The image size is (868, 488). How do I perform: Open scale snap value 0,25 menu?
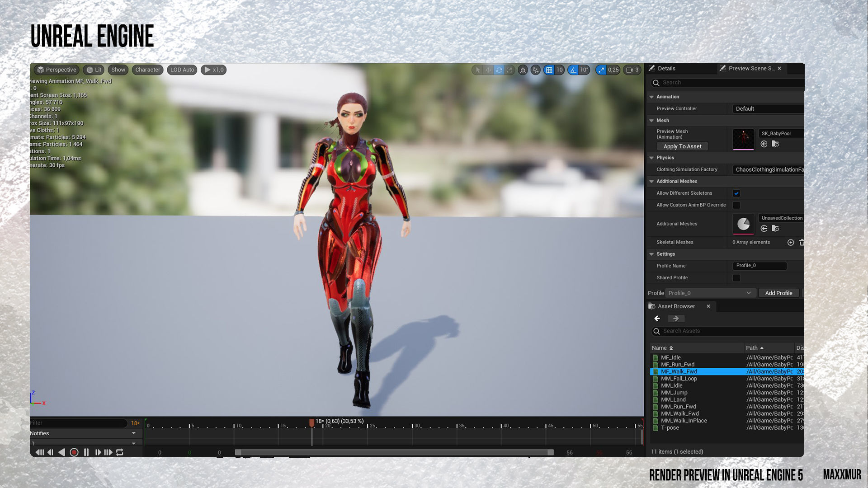(x=613, y=70)
